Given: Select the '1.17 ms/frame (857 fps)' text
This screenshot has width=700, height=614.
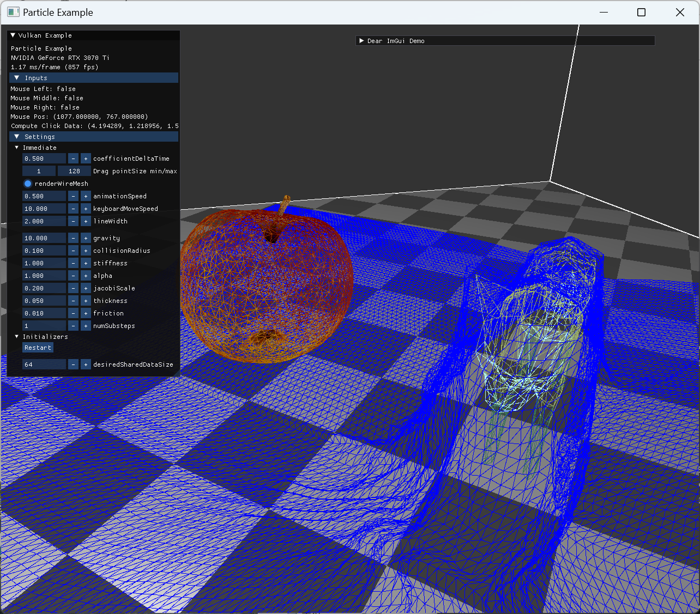Looking at the screenshot, I should tap(55, 67).
